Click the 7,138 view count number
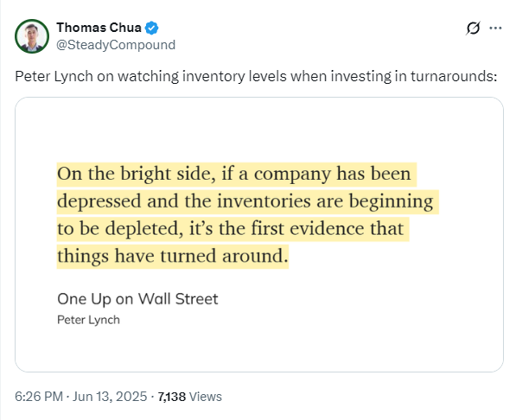Viewport: 516px width, 420px height. (x=172, y=397)
